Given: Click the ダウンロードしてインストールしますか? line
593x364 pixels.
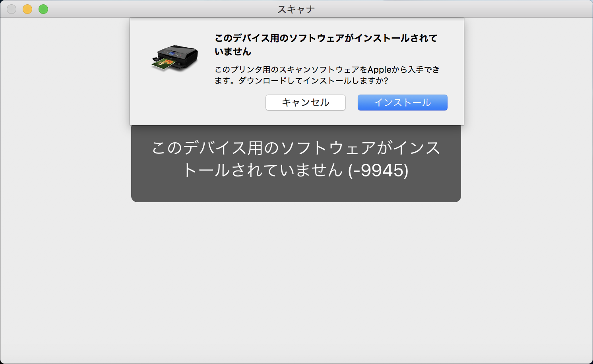Looking at the screenshot, I should [313, 81].
